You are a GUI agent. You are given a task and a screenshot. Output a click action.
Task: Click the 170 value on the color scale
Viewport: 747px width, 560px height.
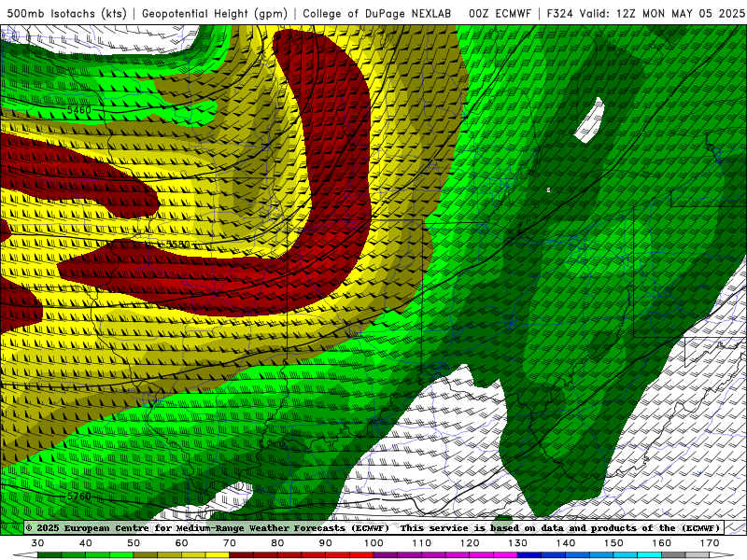(x=710, y=543)
